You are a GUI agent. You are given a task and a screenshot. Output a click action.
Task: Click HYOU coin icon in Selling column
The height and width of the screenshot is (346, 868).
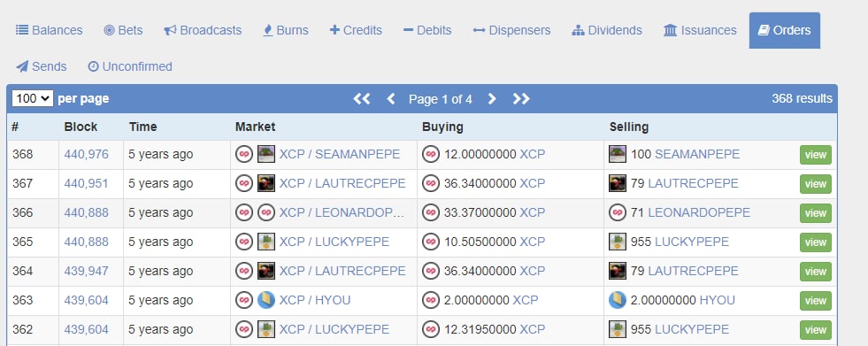[x=618, y=300]
